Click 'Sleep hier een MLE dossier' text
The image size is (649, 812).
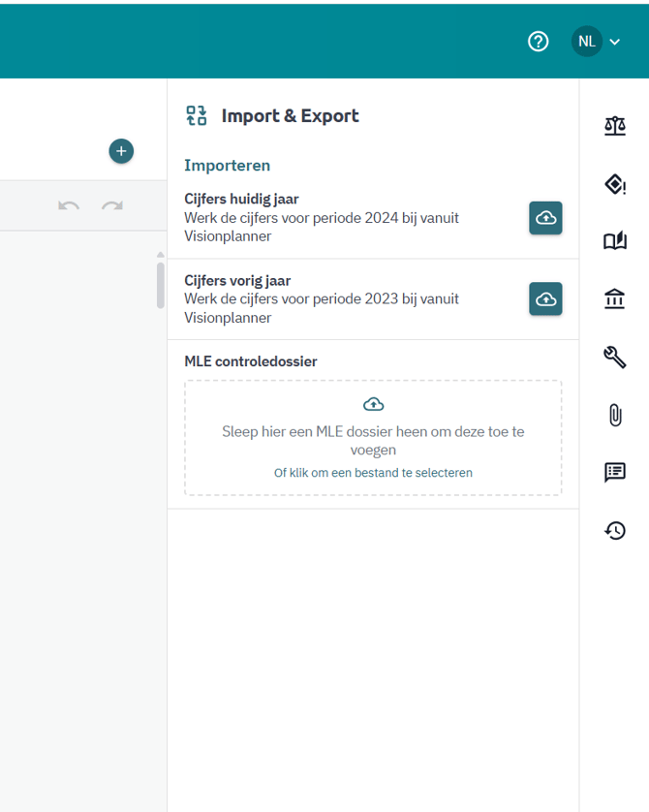point(373,441)
